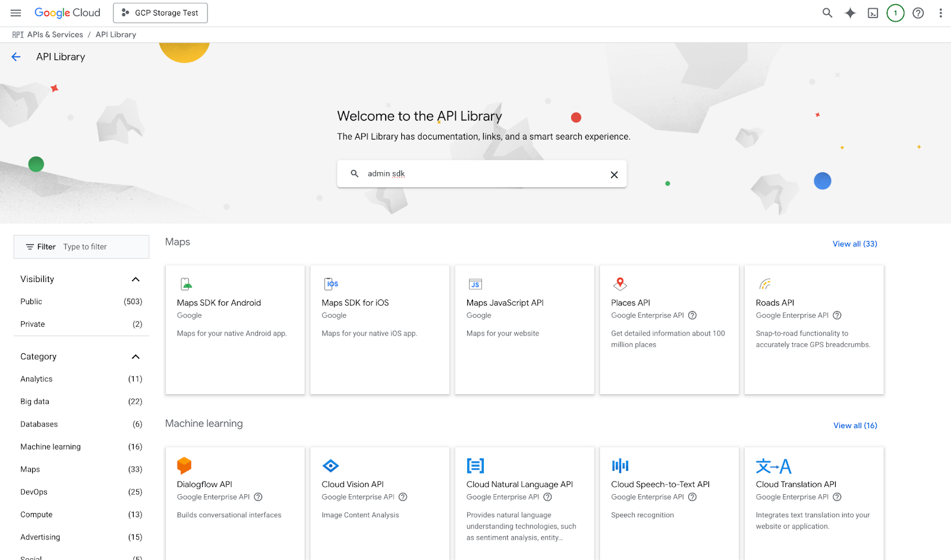Open the main navigation hamburger menu
The image size is (951, 560).
(16, 13)
